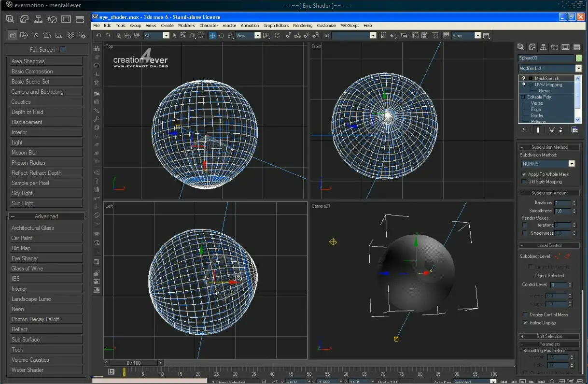The image size is (588, 384).
Task: Enable the Old Style Mapping checkbox
Action: [x=524, y=182]
